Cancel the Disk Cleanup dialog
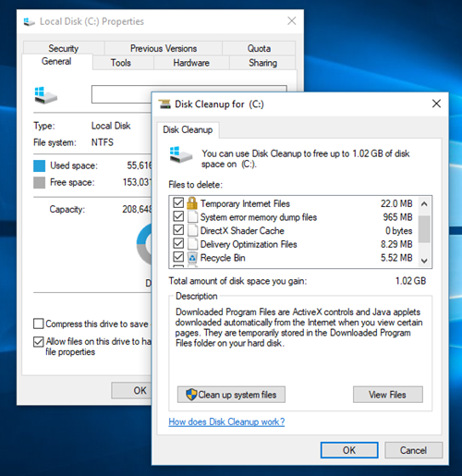 point(413,450)
